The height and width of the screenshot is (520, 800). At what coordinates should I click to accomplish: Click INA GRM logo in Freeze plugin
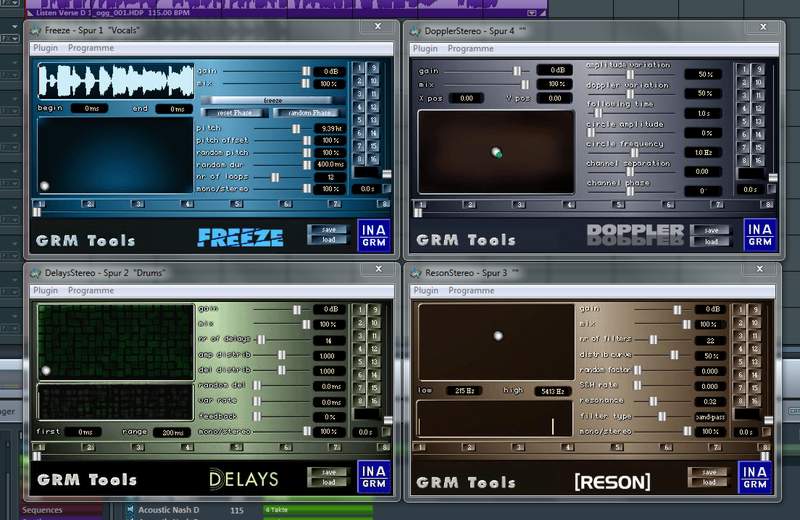[374, 235]
